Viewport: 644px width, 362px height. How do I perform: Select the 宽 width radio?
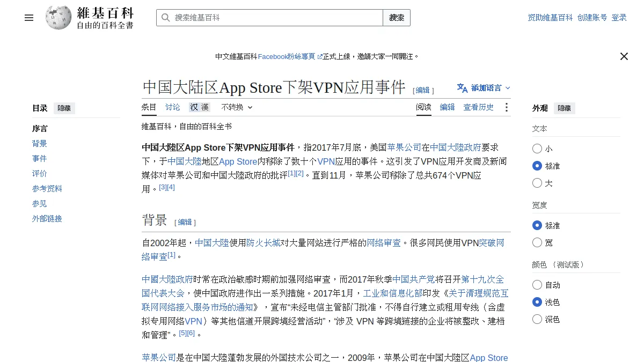(x=537, y=242)
